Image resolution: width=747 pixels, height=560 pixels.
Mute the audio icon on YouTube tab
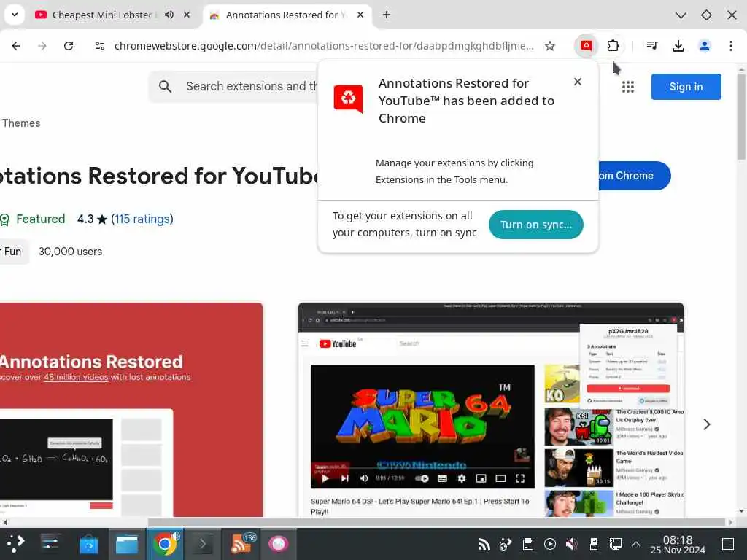coord(169,15)
